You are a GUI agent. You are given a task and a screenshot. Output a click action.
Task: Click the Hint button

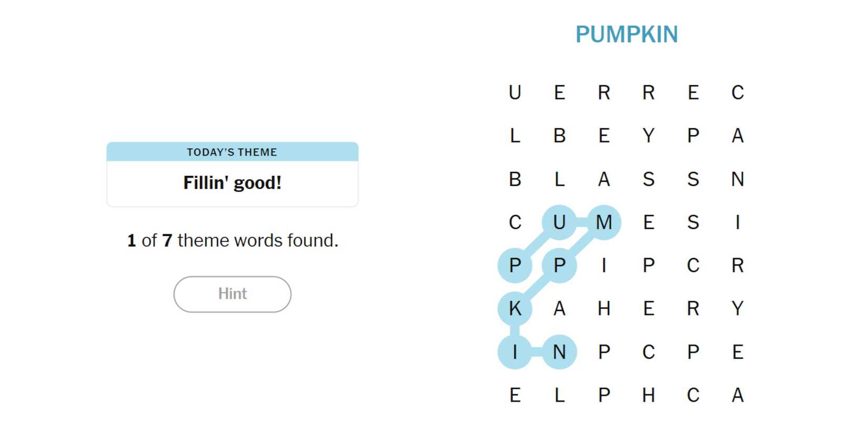(x=232, y=294)
